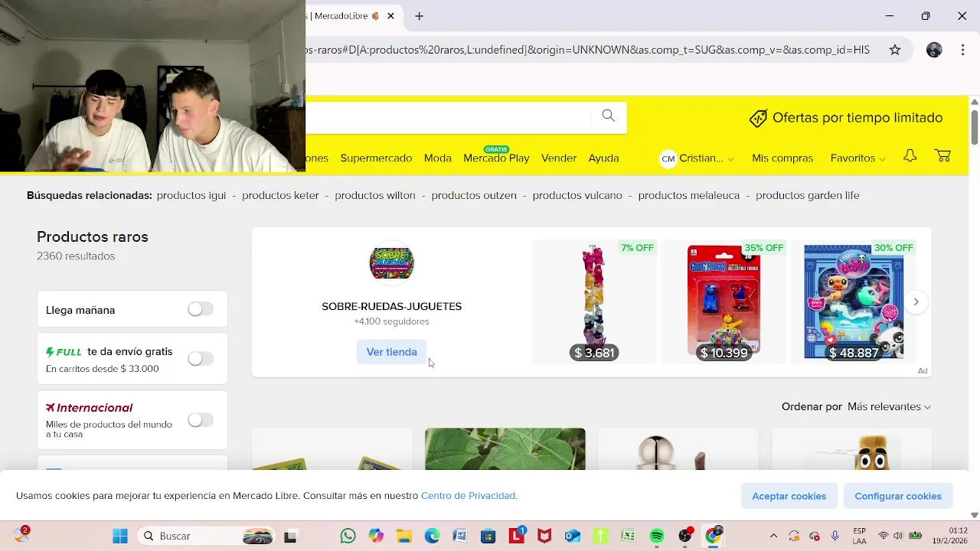Search related: productos melaleuca
Image resolution: width=980 pixels, height=551 pixels.
(689, 196)
